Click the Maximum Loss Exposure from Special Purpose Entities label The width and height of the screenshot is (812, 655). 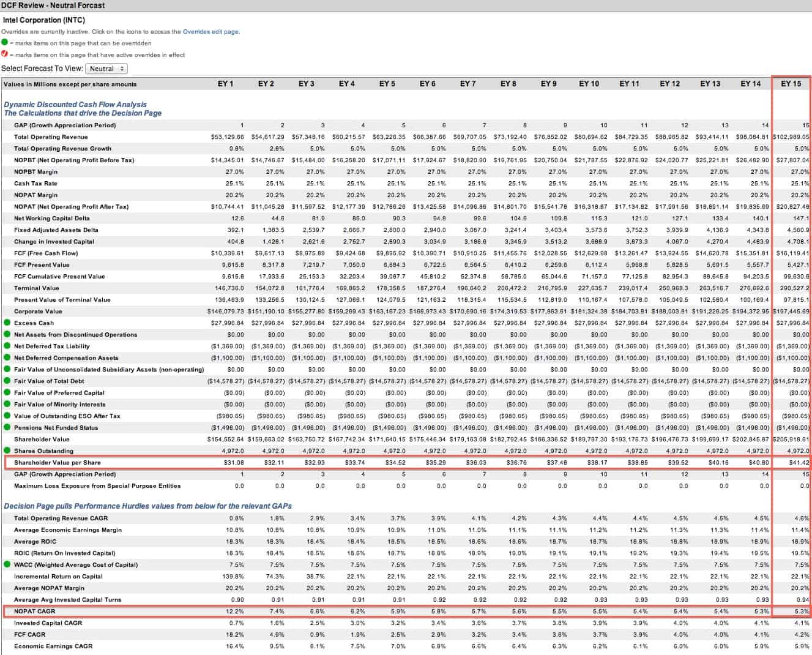pos(97,486)
